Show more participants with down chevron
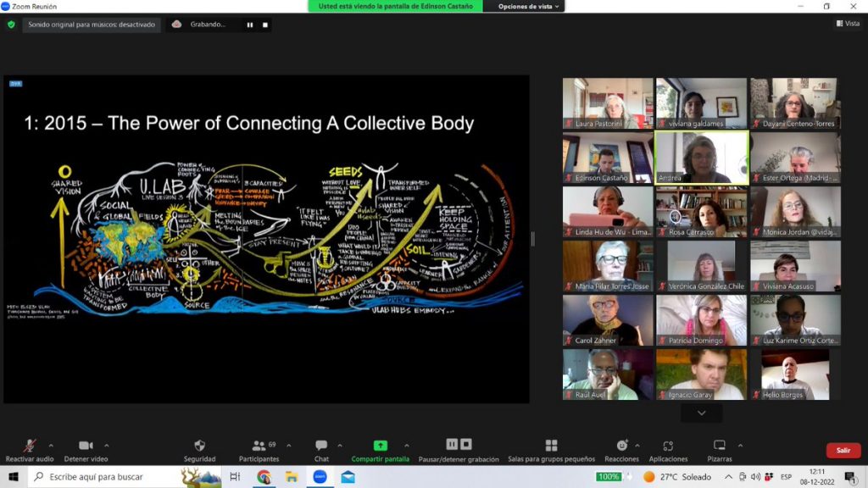 pyautogui.click(x=701, y=413)
